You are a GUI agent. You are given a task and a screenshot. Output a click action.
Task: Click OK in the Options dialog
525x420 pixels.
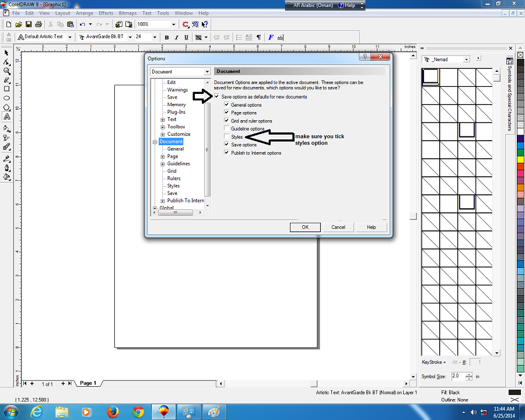[x=305, y=227]
